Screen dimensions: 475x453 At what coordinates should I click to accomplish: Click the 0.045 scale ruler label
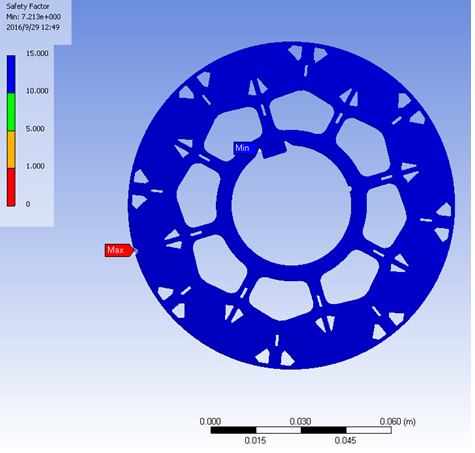point(345,441)
